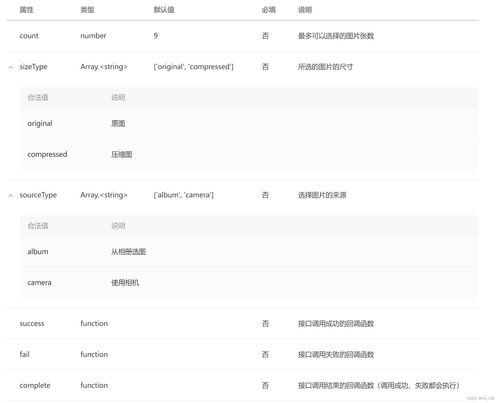Click the 'original' legal value
Screen dimensions: 499x403
40,123
